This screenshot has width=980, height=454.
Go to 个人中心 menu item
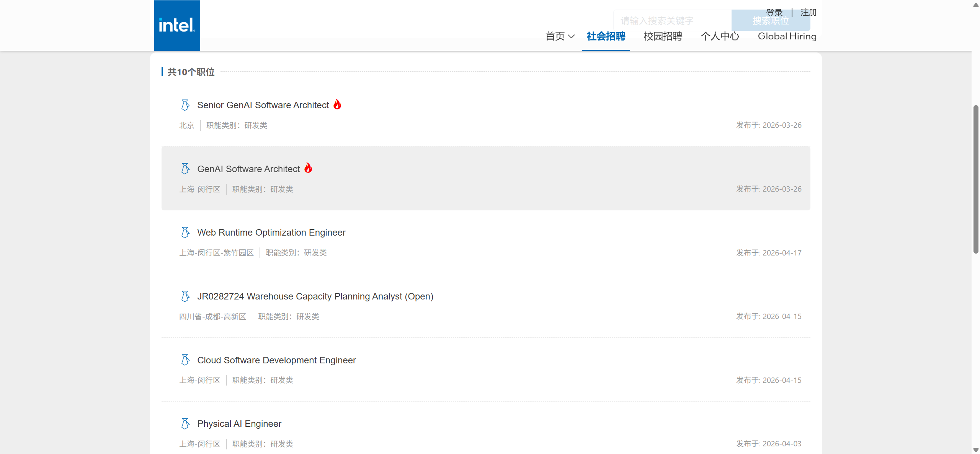(x=720, y=36)
